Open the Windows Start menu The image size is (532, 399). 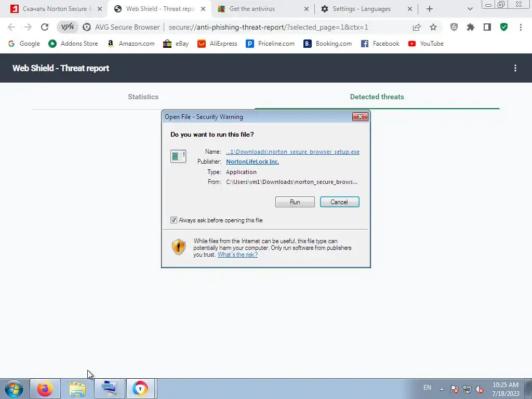pyautogui.click(x=14, y=389)
